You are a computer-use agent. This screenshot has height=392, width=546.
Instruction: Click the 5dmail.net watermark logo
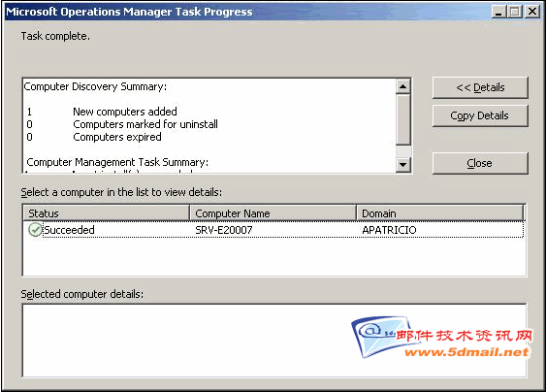click(442, 337)
